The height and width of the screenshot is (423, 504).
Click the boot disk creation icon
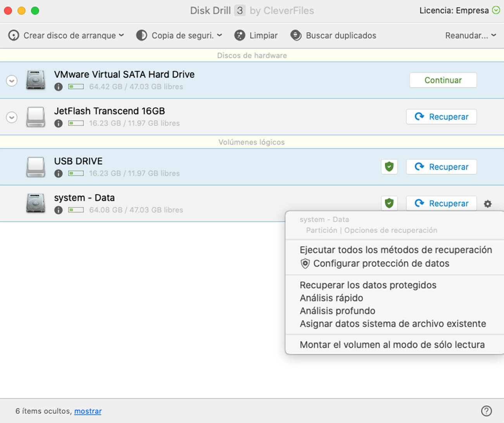point(14,35)
